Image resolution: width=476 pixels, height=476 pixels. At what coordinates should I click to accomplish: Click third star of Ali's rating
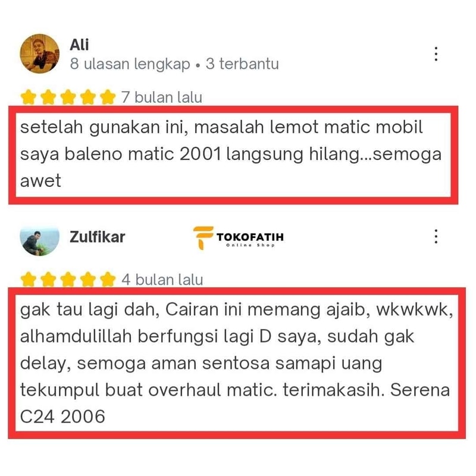click(68, 97)
